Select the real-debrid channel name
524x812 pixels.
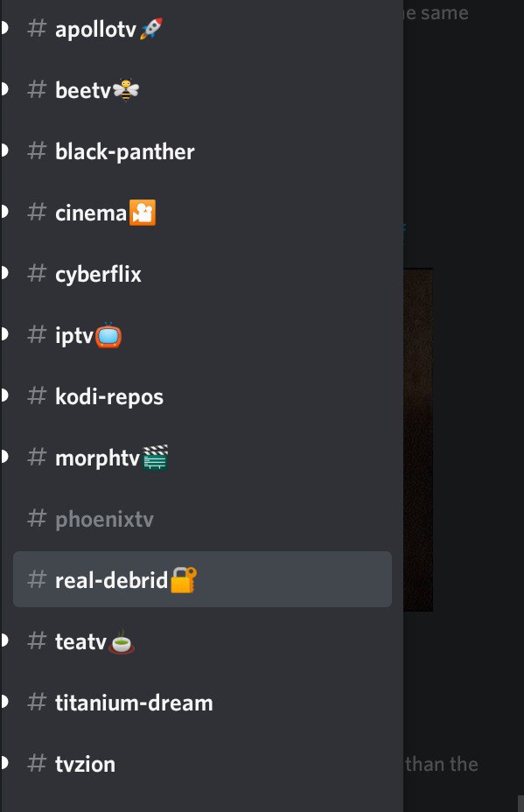click(111, 580)
